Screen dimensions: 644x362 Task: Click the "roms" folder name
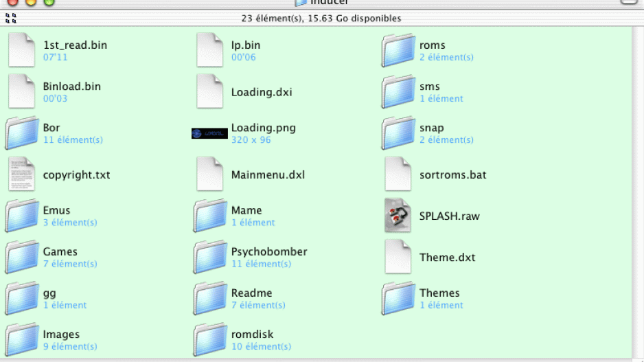[432, 45]
